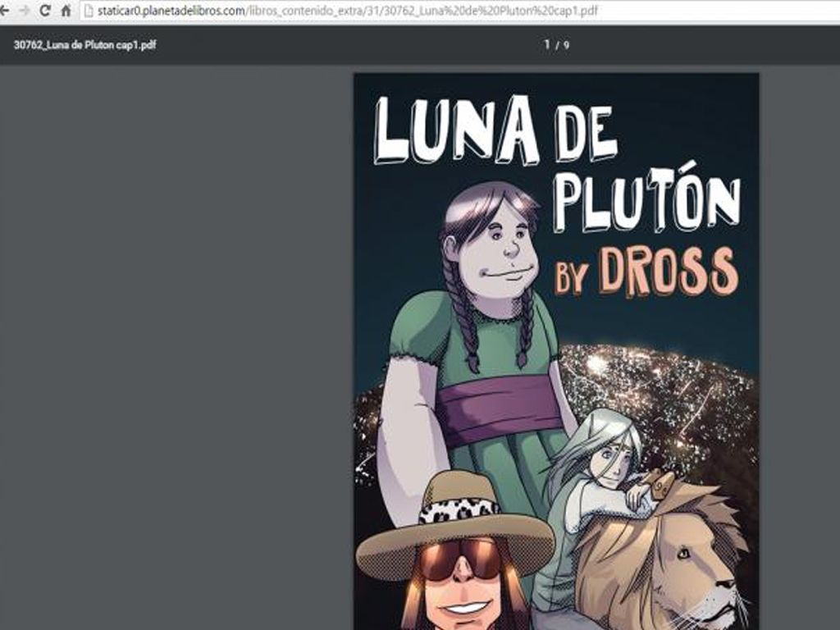This screenshot has height=630, width=840.
Task: Click the total page count 9
Action: (567, 46)
